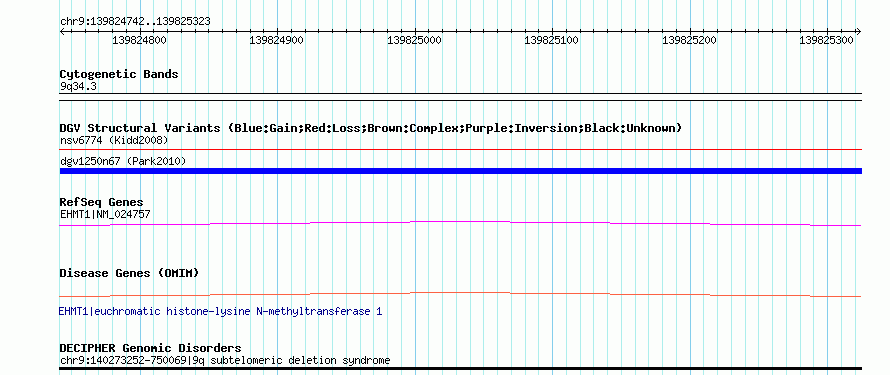Click the EHMT1|NM_024757 gene label
This screenshot has width=890, height=375.
[105, 214]
